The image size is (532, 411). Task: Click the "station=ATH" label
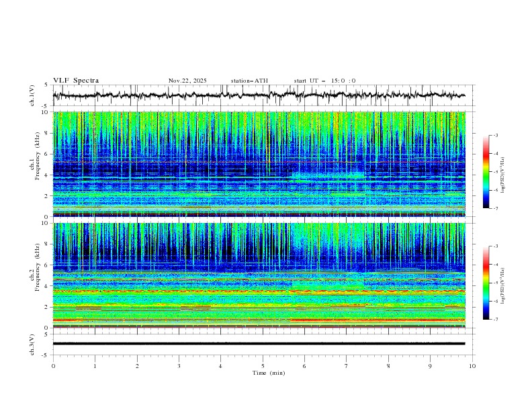249,81
